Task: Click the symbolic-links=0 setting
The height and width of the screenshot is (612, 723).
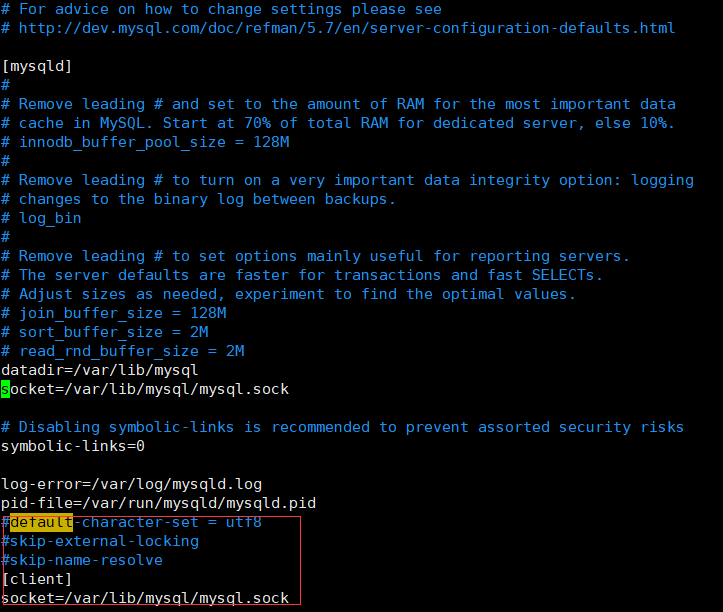Action: 73,446
